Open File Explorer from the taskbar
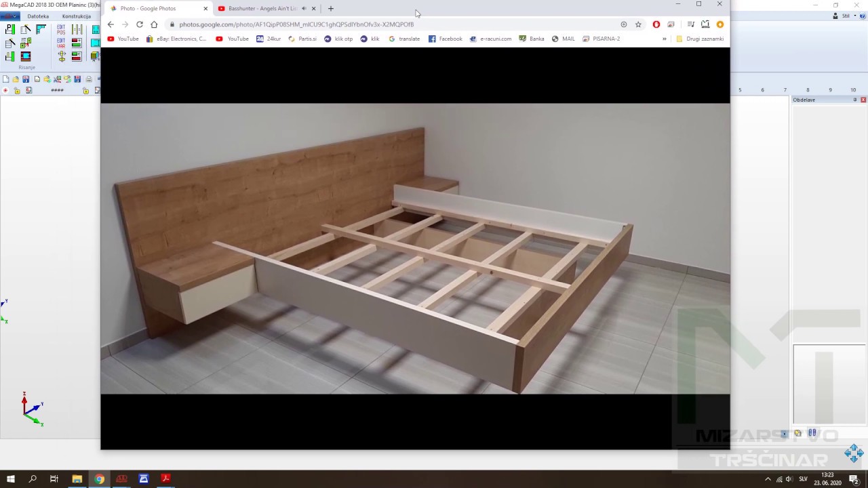The width and height of the screenshot is (868, 488). [x=77, y=479]
